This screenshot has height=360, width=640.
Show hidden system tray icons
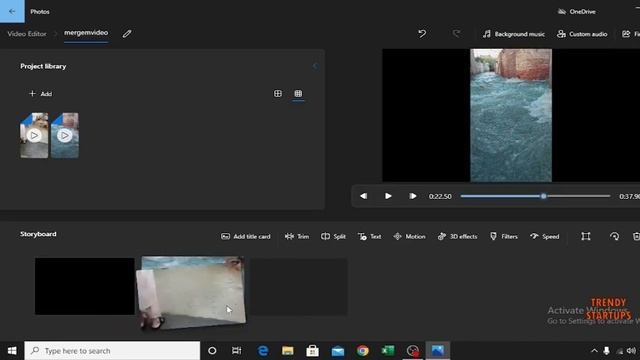pos(594,351)
